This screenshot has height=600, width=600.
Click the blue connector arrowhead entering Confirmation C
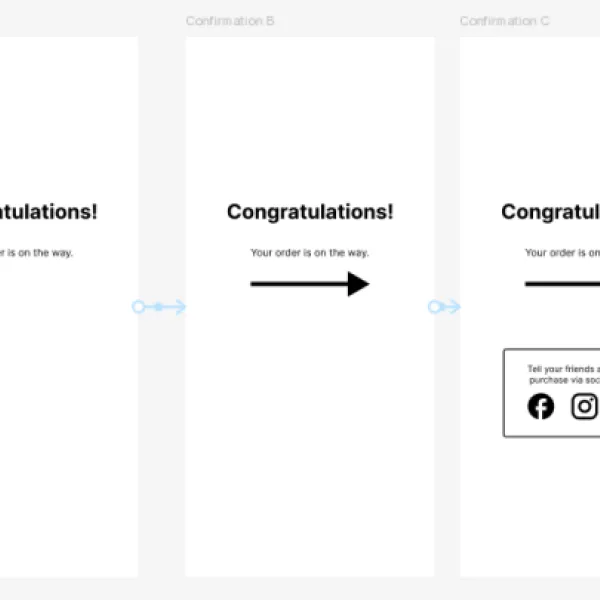(x=454, y=307)
